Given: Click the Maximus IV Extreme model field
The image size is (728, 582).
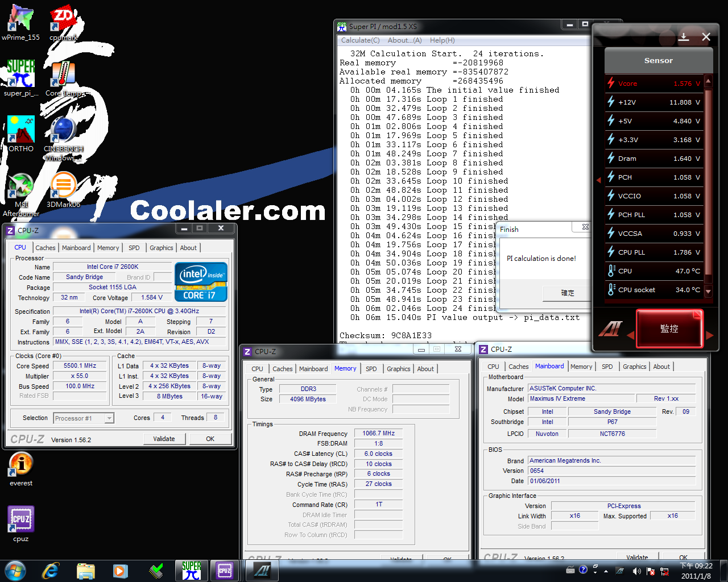Looking at the screenshot, I should (x=581, y=398).
